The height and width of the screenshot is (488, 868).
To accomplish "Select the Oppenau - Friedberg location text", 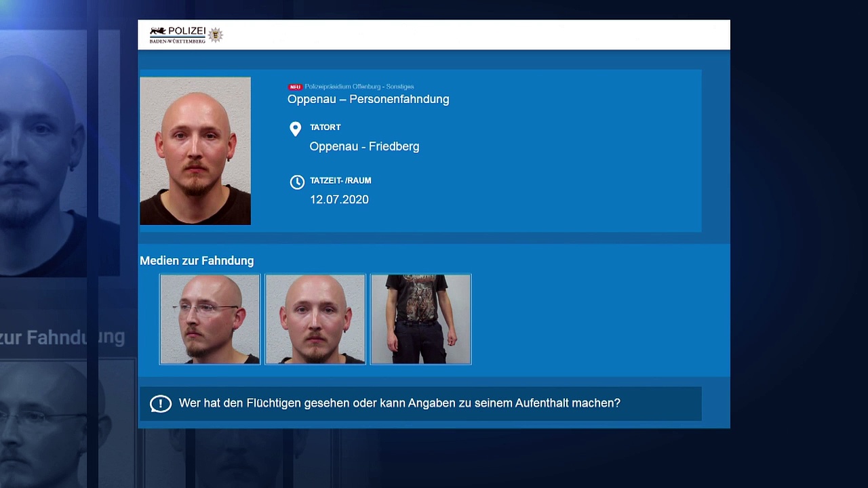I will 364,146.
